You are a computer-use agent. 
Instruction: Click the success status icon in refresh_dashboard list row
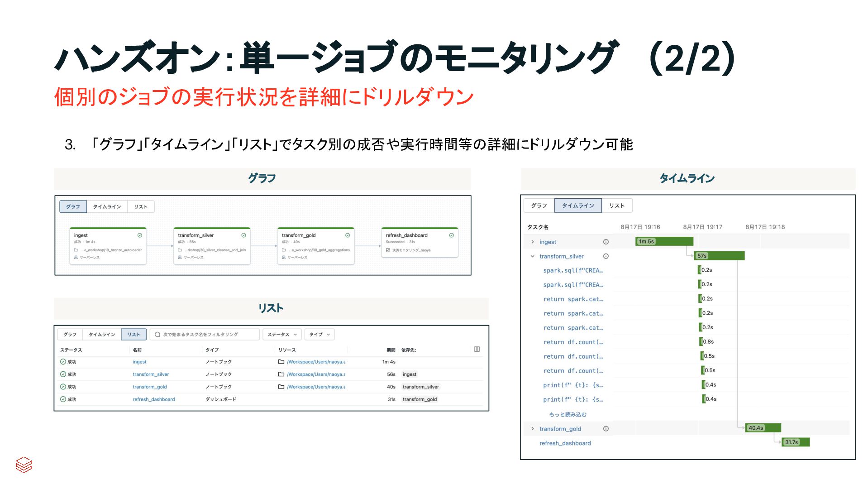[x=63, y=399]
